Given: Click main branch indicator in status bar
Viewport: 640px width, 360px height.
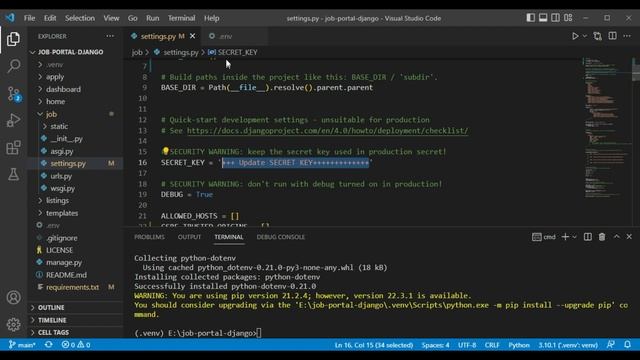Looking at the screenshot, I should pyautogui.click(x=22, y=345).
